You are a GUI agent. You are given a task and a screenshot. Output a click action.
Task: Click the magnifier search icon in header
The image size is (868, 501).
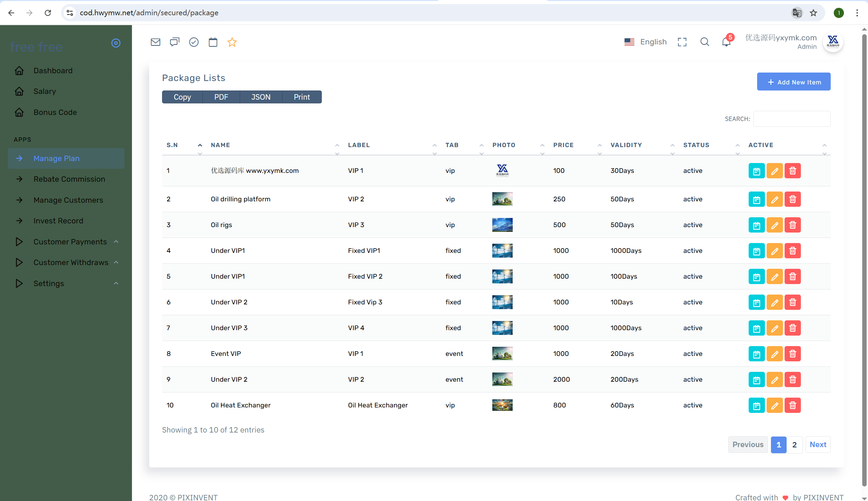(705, 42)
